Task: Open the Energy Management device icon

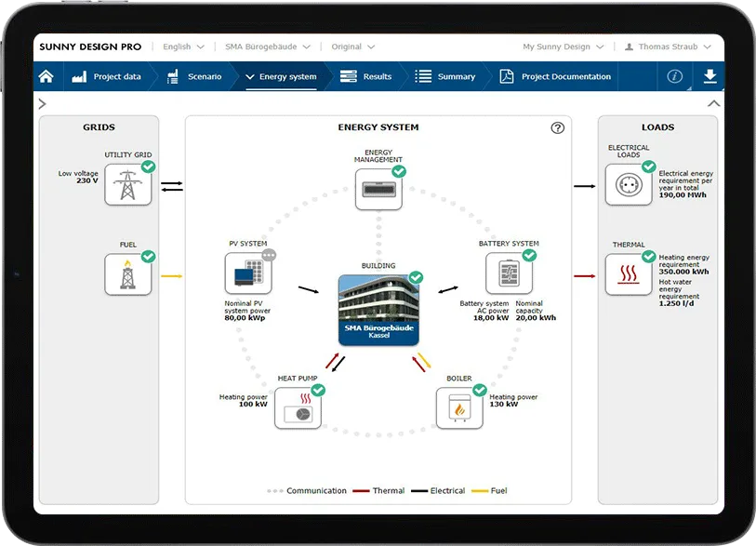Action: pos(378,189)
